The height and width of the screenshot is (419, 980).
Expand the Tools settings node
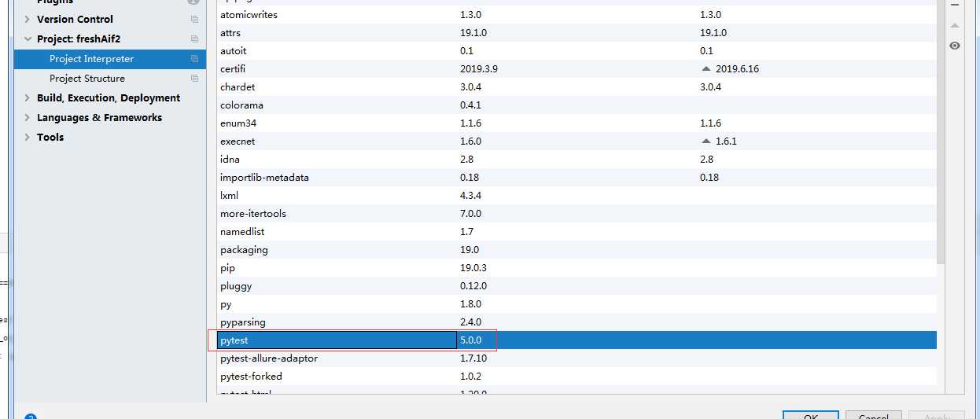(x=27, y=137)
